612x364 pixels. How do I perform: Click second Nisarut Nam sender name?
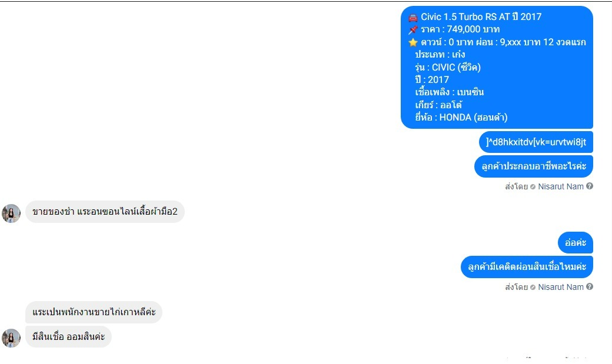(x=560, y=287)
